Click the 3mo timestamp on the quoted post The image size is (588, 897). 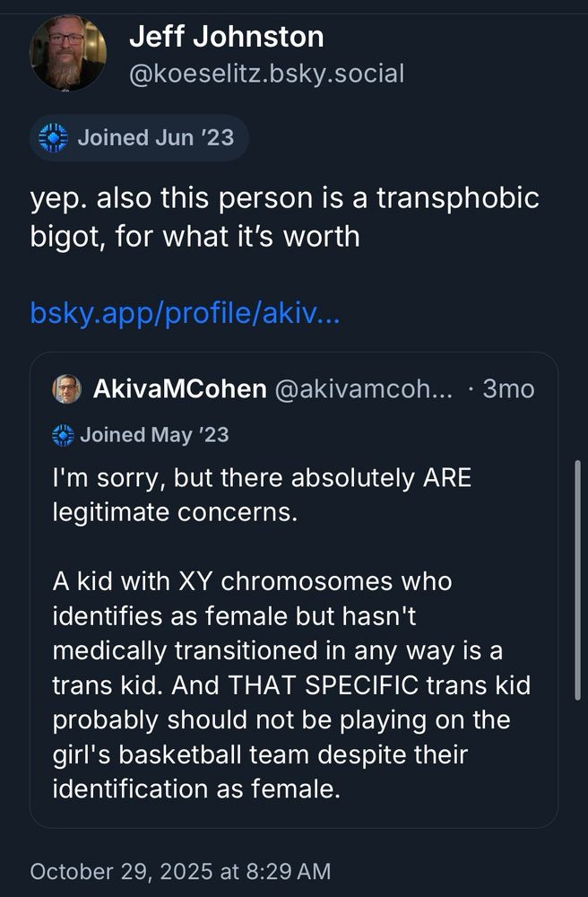(x=507, y=388)
